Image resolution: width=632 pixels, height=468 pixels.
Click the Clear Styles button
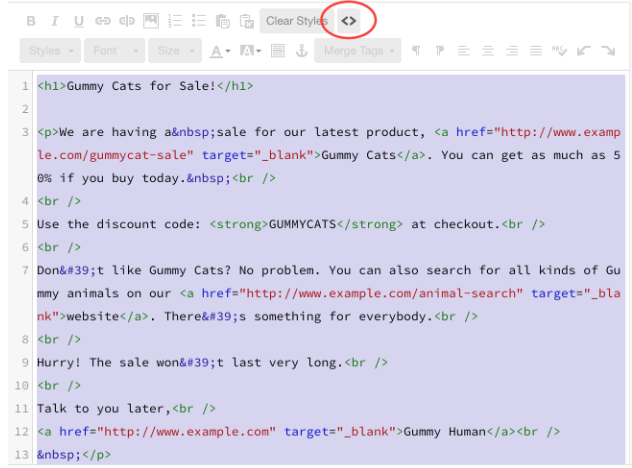tap(297, 21)
